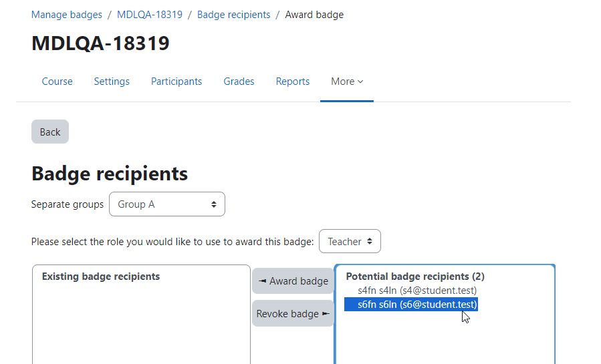The width and height of the screenshot is (601, 364).
Task: Open the Reports tab
Action: pos(292,81)
